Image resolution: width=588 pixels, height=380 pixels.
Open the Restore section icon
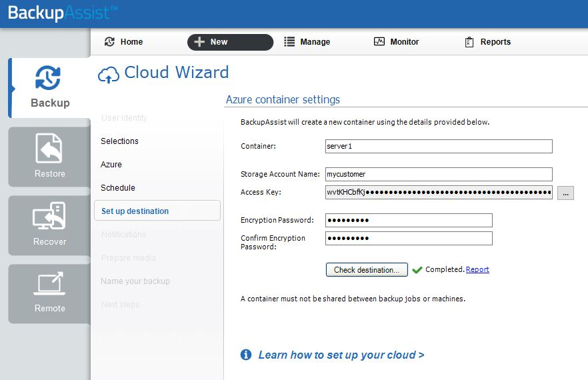(x=49, y=148)
